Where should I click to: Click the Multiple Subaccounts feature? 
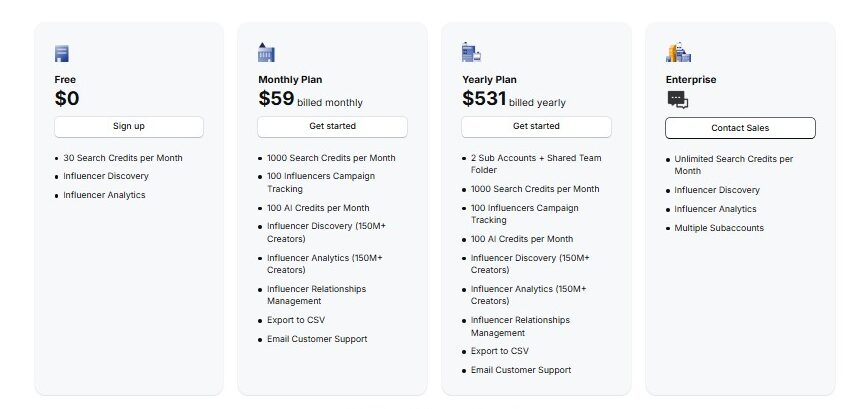(718, 228)
